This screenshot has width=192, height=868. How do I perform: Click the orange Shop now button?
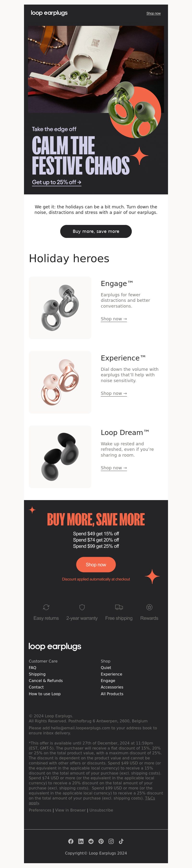(96, 564)
